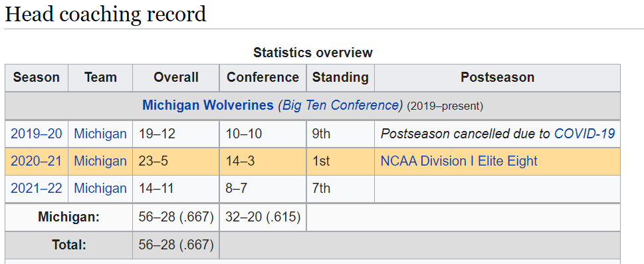Open the 2020–21 season link
This screenshot has height=264, width=644.
coord(36,161)
